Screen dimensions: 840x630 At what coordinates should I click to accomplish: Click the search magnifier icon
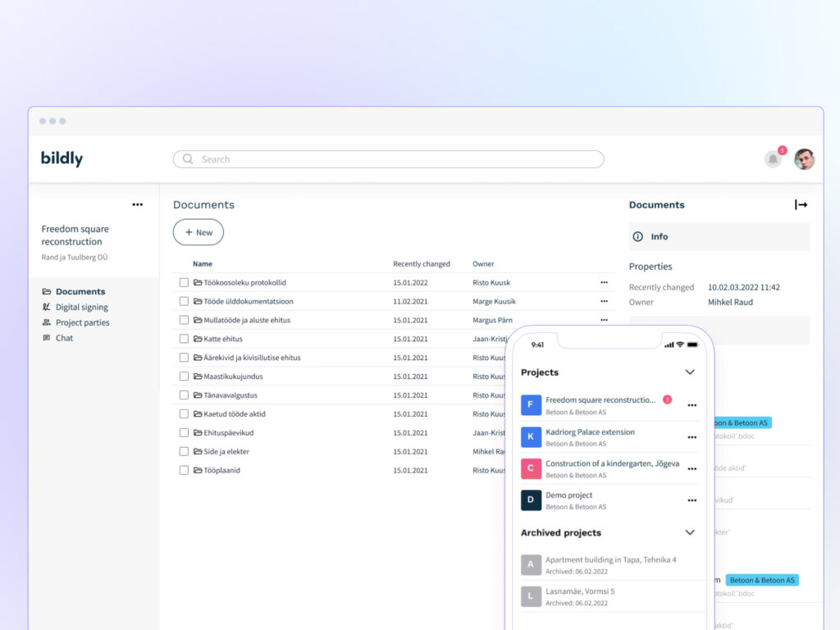coord(187,158)
